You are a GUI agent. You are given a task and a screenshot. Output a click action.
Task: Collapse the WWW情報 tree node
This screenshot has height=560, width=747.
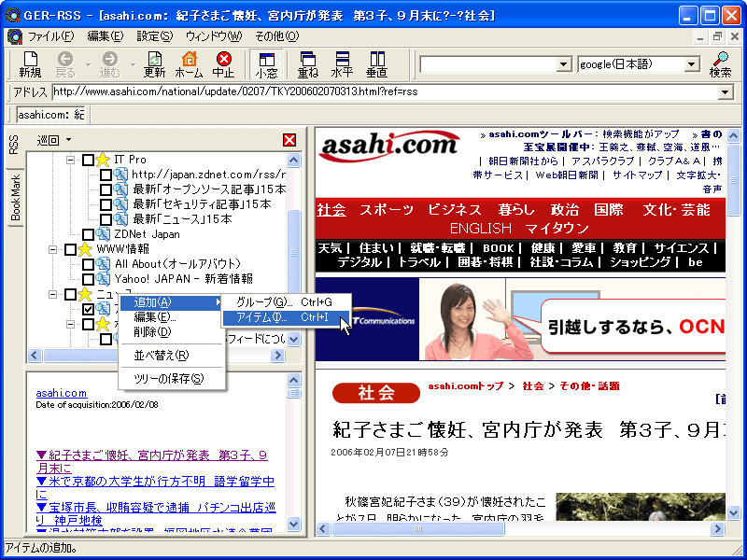(53, 249)
